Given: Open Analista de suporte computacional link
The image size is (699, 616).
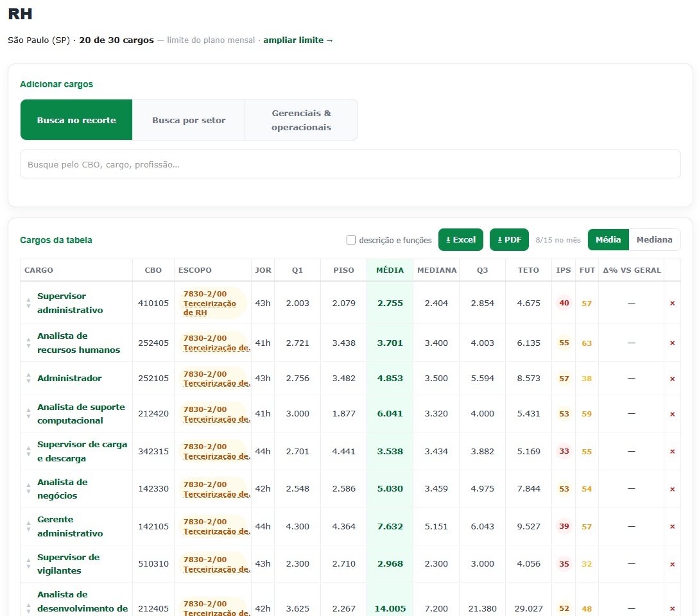Looking at the screenshot, I should pos(81,414).
